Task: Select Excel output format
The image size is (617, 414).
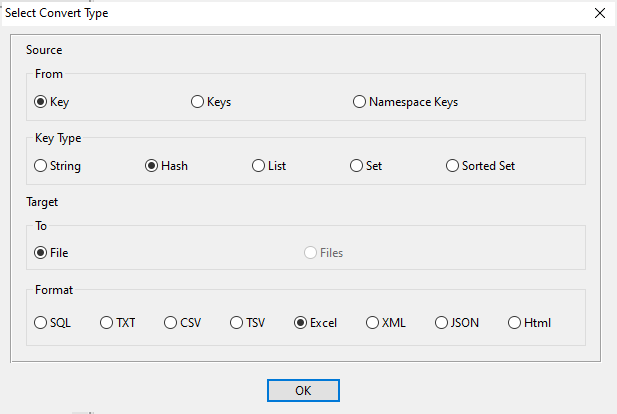Action: (x=300, y=323)
